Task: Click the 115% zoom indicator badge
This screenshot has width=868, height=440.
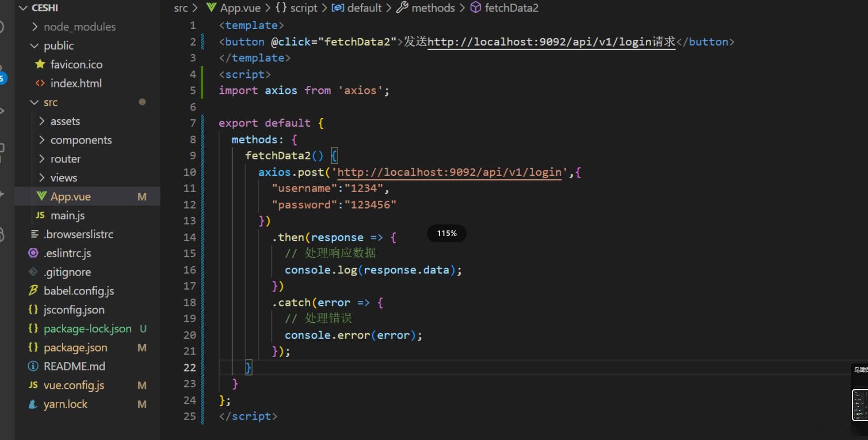Action: tap(447, 233)
